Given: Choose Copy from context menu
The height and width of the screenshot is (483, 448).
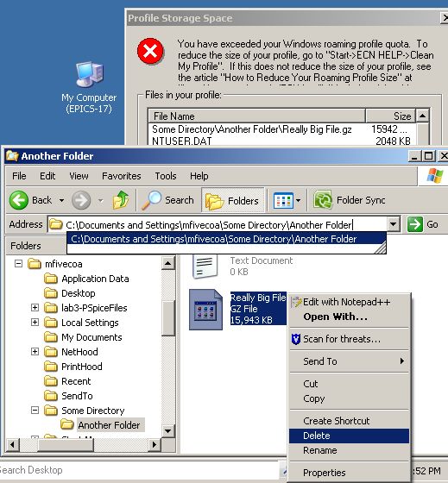Looking at the screenshot, I should (349, 398).
